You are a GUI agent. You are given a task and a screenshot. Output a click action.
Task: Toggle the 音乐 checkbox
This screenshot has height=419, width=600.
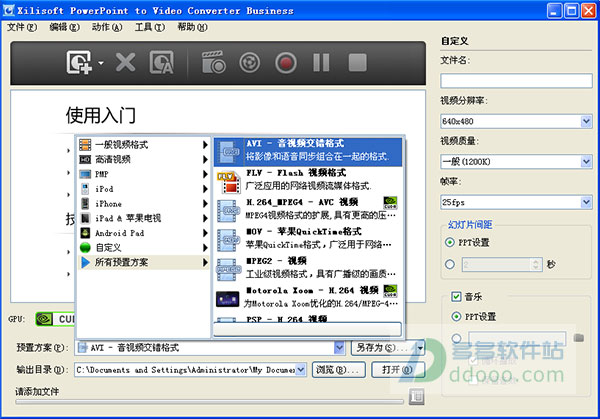point(456,296)
